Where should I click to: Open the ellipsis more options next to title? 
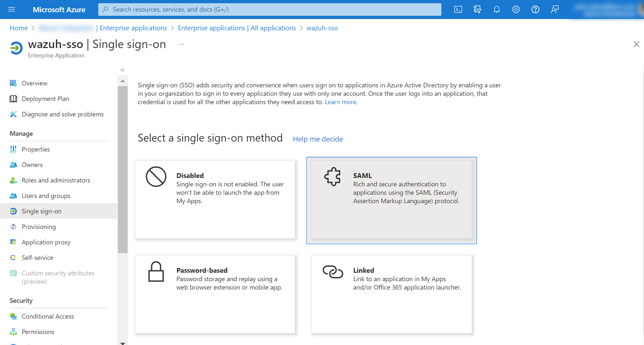(181, 44)
